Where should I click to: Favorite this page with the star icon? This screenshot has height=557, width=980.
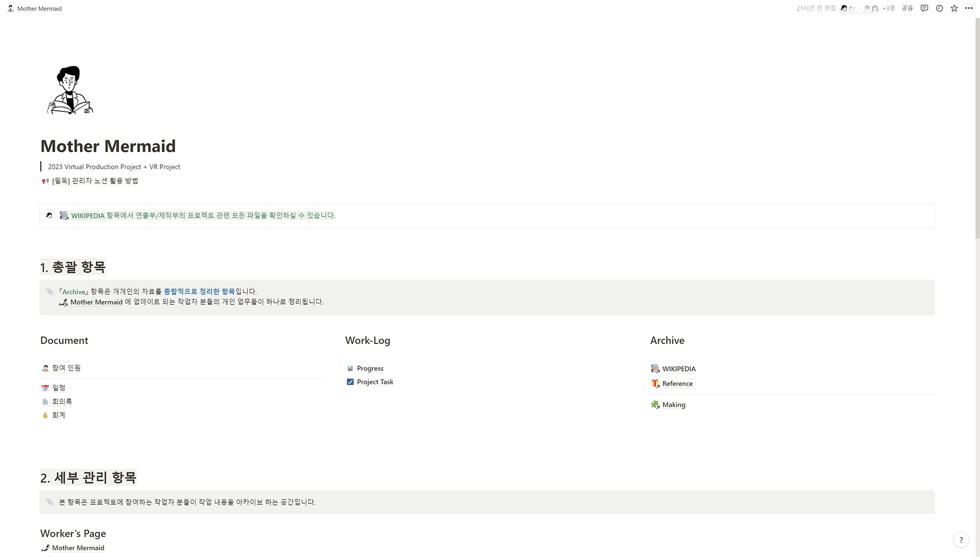(x=954, y=8)
